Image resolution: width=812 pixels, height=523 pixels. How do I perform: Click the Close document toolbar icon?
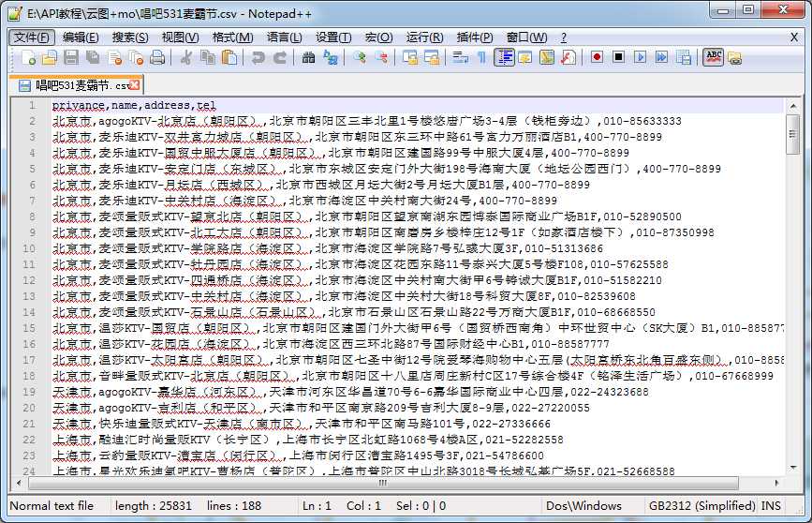[x=115, y=57]
